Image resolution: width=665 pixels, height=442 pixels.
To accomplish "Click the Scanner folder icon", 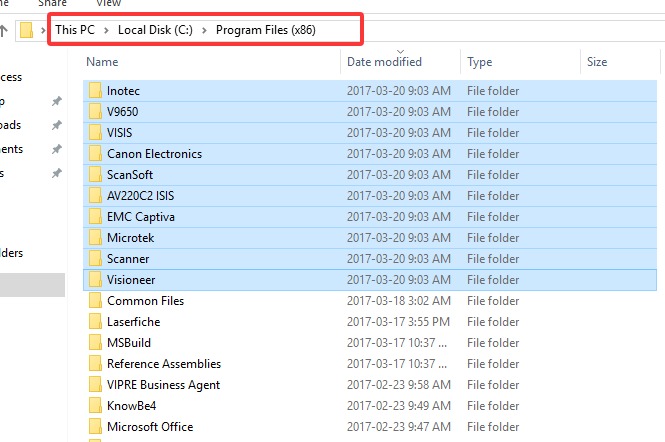I will point(95,259).
